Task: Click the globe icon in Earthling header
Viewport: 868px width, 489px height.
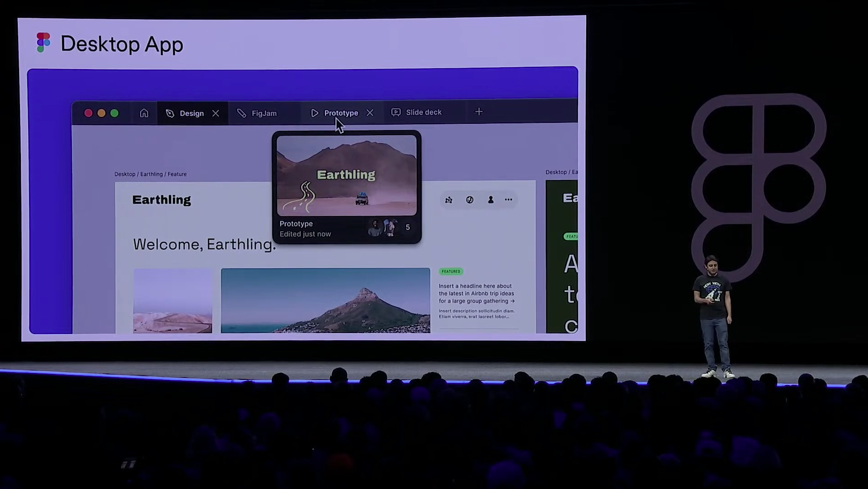Action: coord(470,200)
